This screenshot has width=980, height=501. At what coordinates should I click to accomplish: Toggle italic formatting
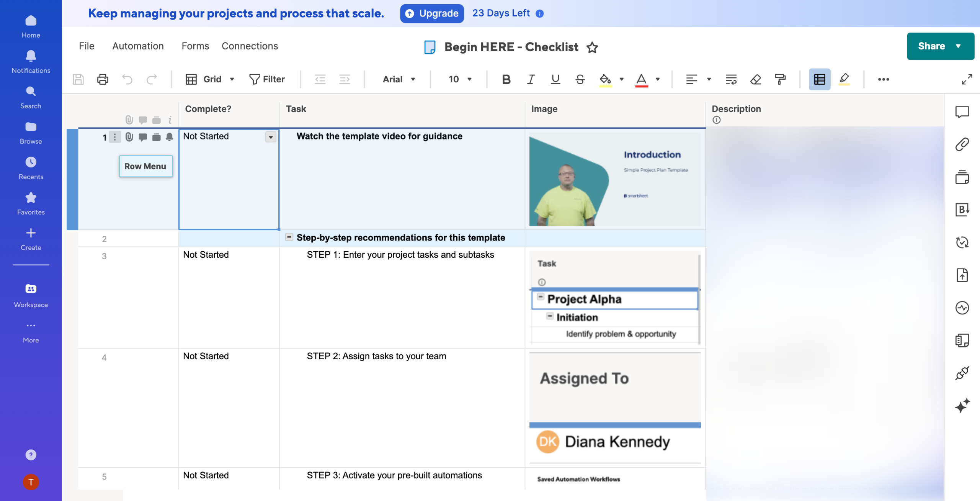pyautogui.click(x=531, y=79)
